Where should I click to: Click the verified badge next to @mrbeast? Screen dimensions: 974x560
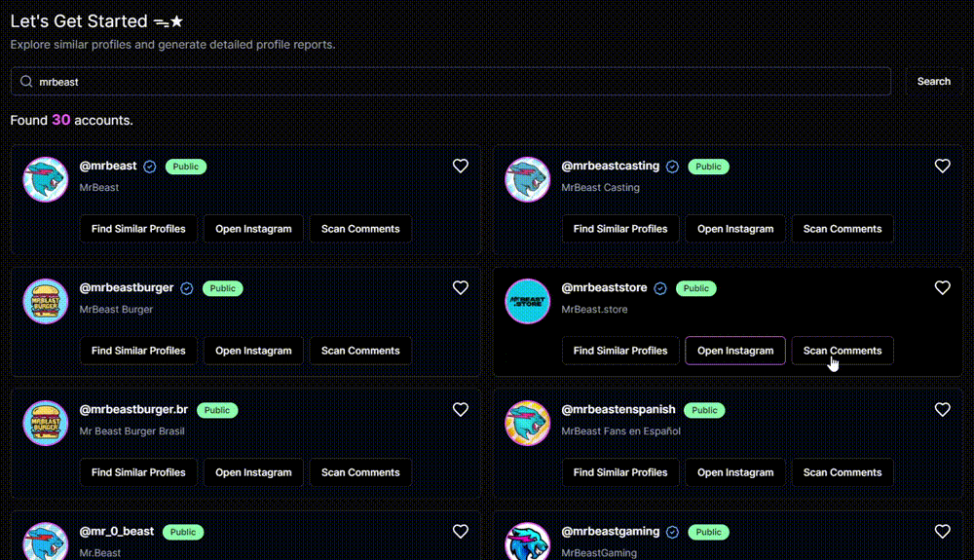click(150, 167)
